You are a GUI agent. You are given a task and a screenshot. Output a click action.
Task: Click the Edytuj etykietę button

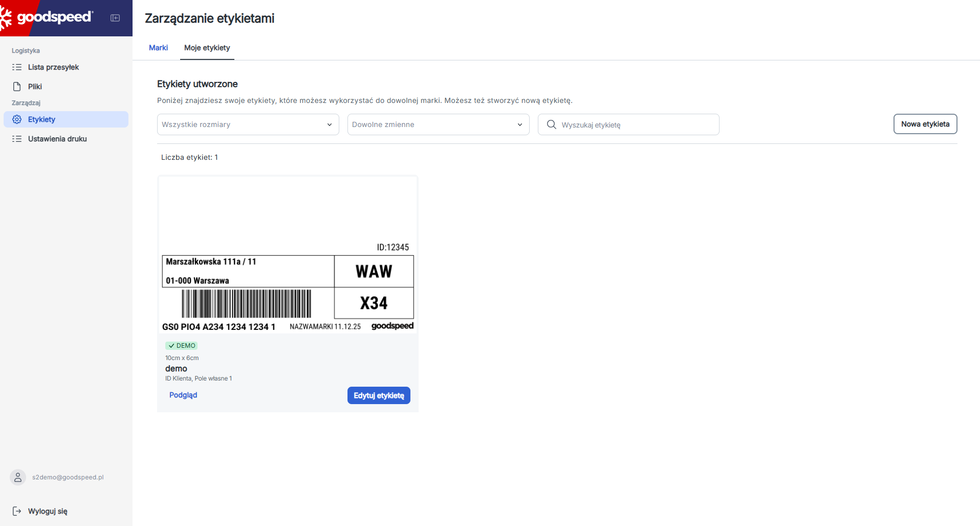click(379, 395)
